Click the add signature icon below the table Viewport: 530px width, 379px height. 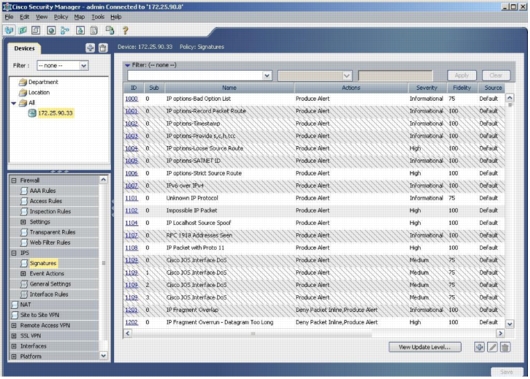(479, 347)
